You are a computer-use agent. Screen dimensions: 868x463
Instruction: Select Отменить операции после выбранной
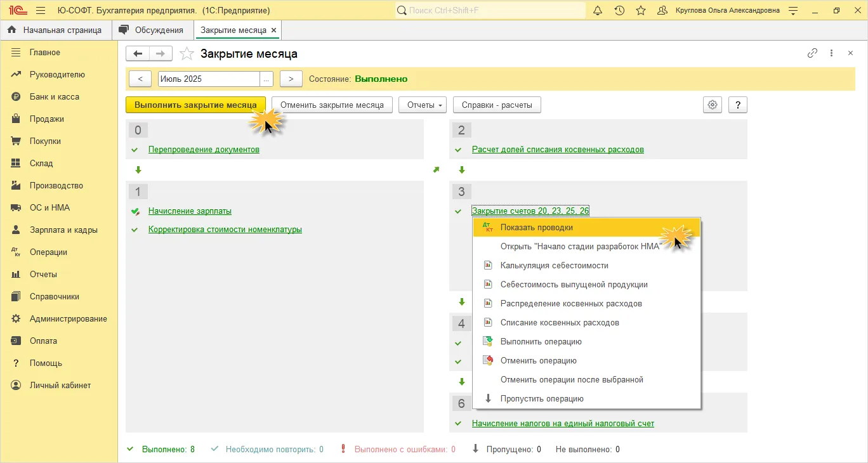[586, 379]
